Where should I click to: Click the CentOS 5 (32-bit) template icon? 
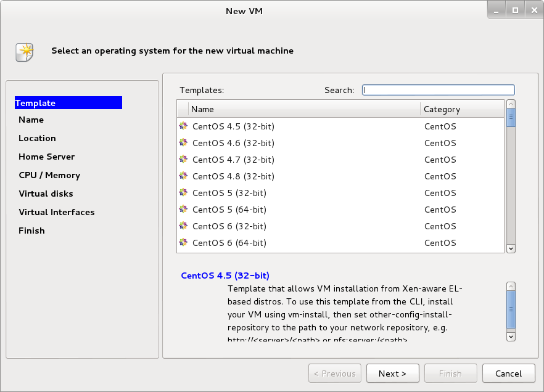pos(183,193)
